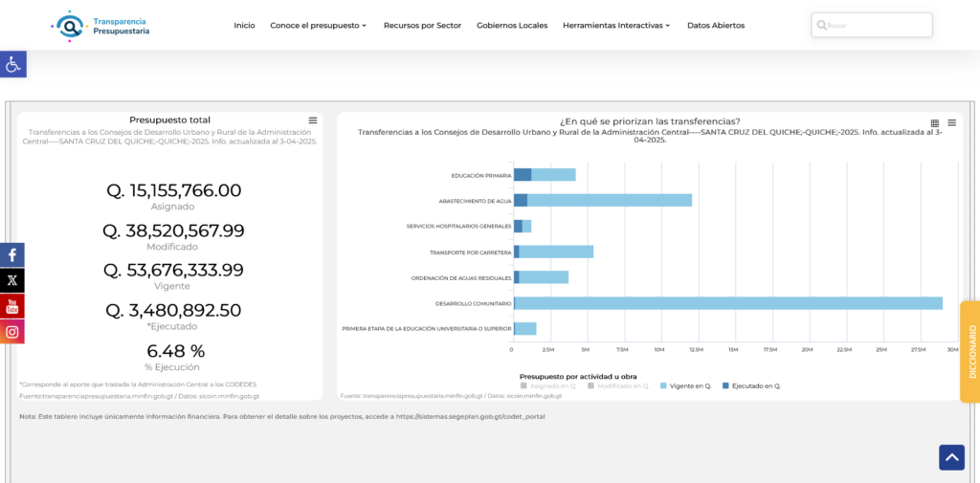
Task: Click the Instagram social icon
Action: pyautogui.click(x=12, y=332)
